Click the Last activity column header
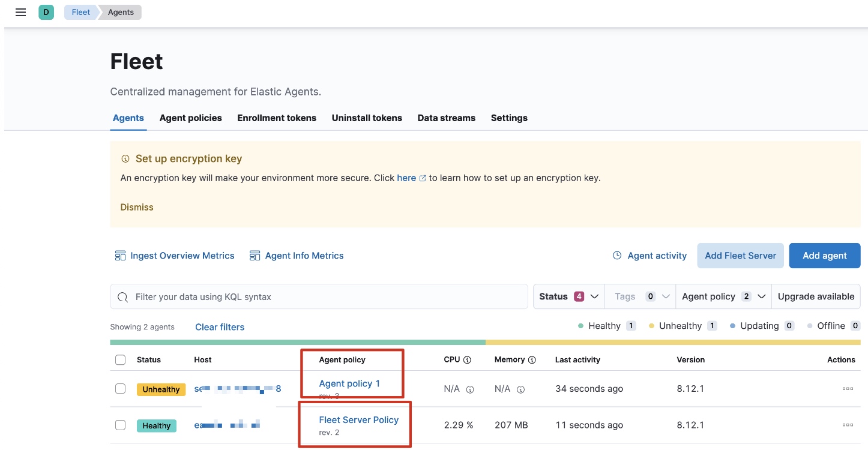 pyautogui.click(x=577, y=360)
